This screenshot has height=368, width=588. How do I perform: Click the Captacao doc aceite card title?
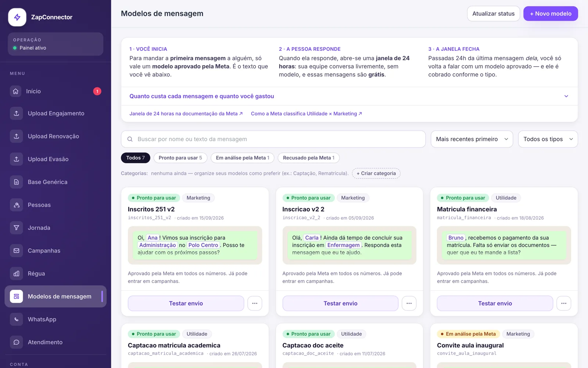click(313, 345)
